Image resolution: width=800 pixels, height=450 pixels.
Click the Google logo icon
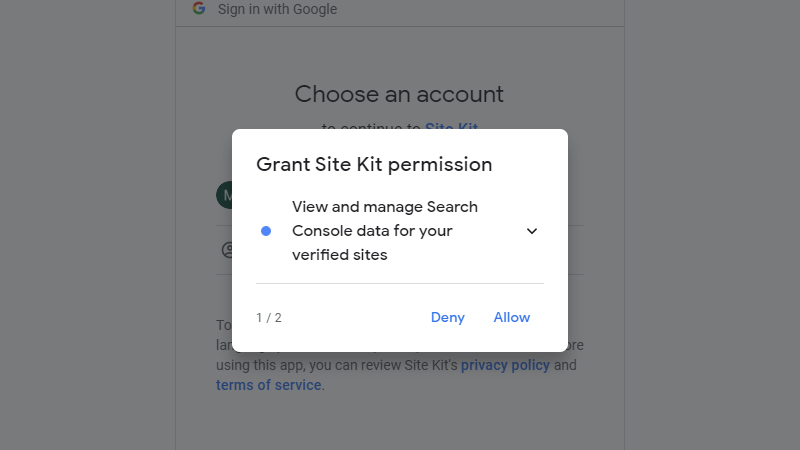coord(199,9)
